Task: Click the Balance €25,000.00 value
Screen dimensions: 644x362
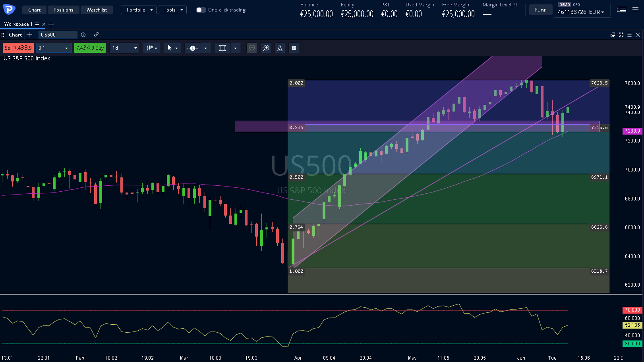Action: tap(317, 14)
